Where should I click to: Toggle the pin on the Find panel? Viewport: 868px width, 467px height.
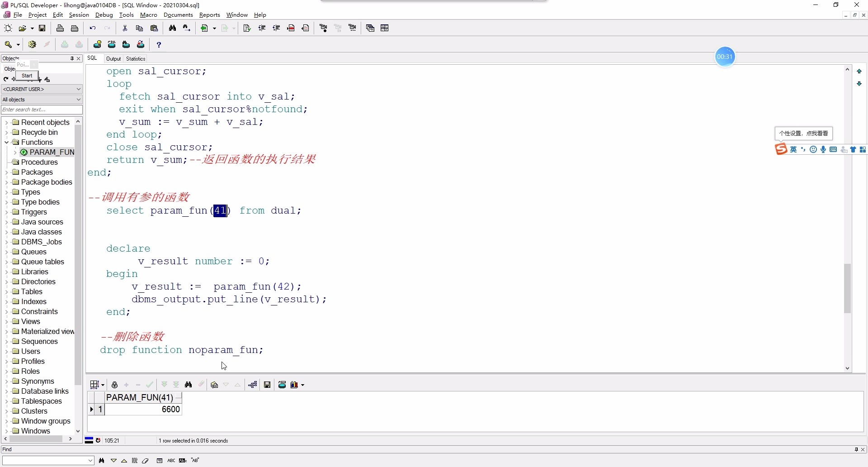[x=856, y=449]
